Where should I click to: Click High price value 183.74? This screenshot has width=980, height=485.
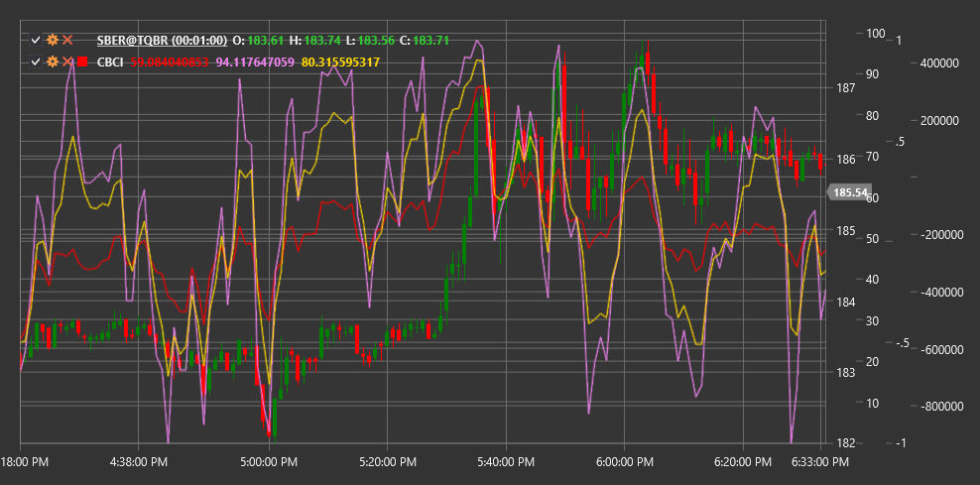pos(322,41)
